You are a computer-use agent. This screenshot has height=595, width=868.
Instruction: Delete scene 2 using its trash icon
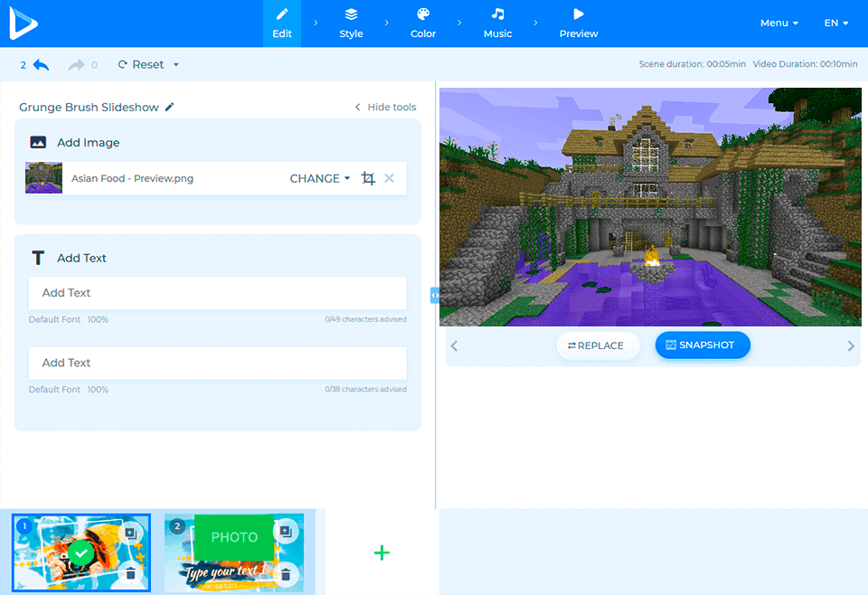[x=288, y=573]
